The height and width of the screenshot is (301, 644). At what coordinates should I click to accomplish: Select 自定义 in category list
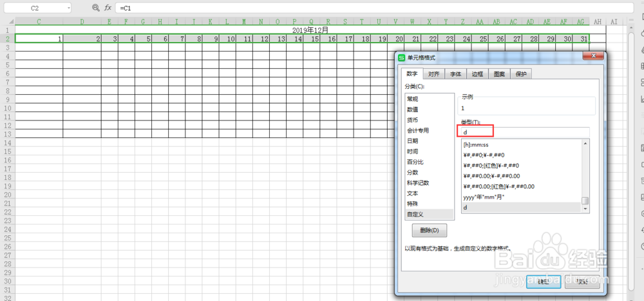(429, 214)
